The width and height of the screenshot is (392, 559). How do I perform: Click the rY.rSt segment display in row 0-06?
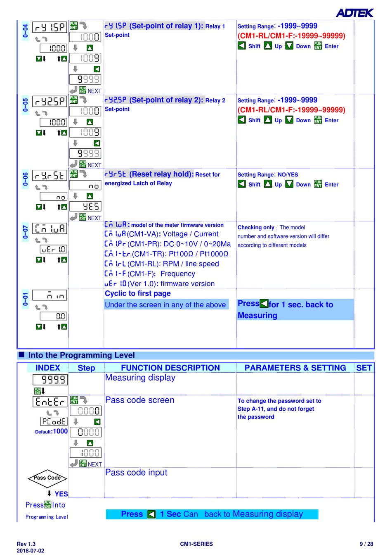50,176
